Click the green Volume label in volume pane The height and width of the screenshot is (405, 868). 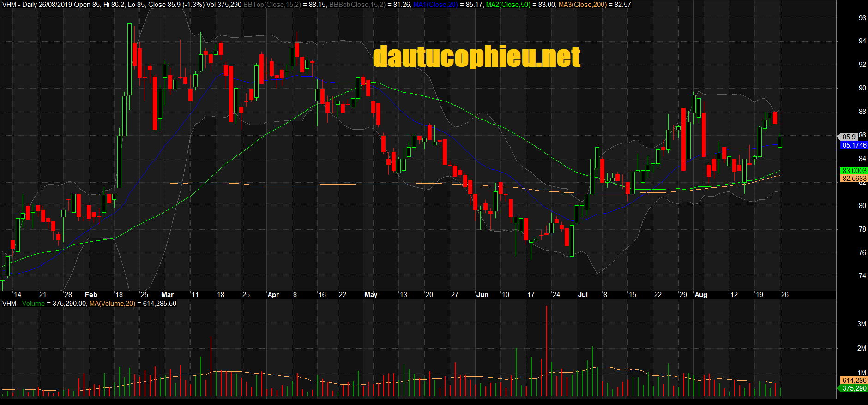(x=33, y=304)
